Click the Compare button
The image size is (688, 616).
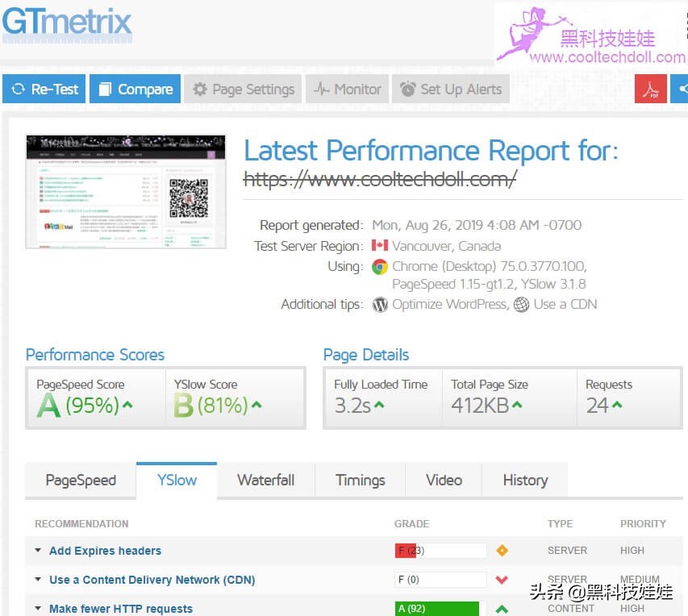coord(136,89)
